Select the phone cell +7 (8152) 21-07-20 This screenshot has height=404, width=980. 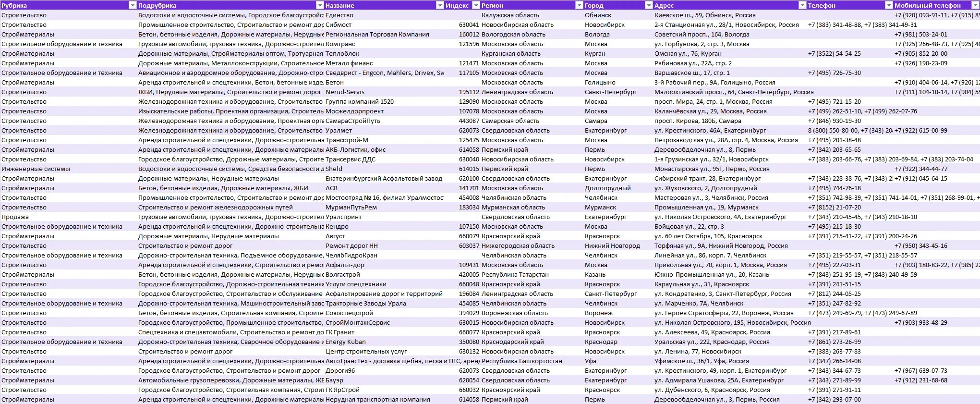(x=850, y=207)
